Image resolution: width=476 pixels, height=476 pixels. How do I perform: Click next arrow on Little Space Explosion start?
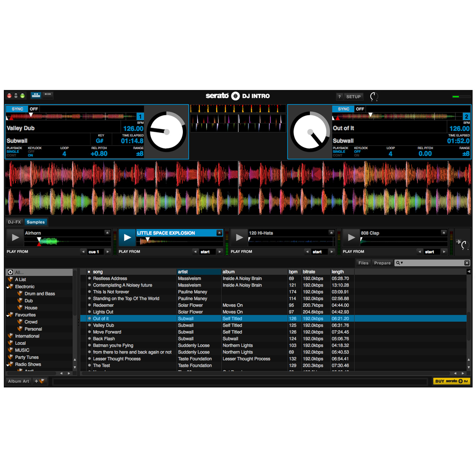(x=219, y=252)
